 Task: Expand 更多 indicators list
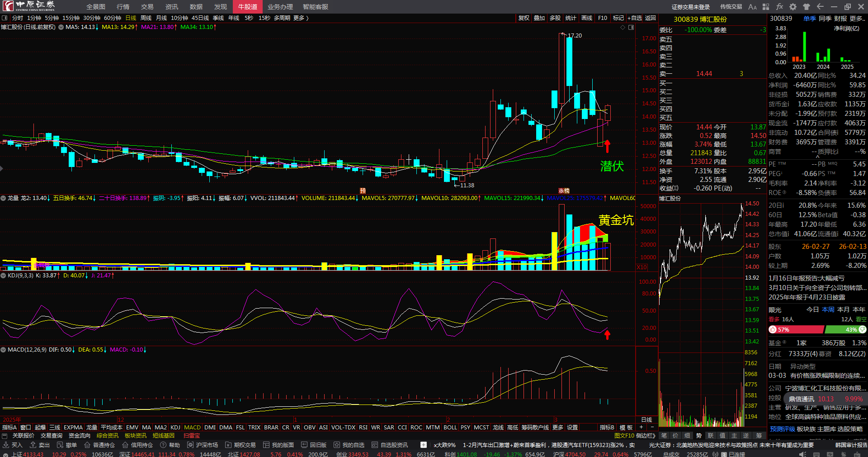[558, 427]
